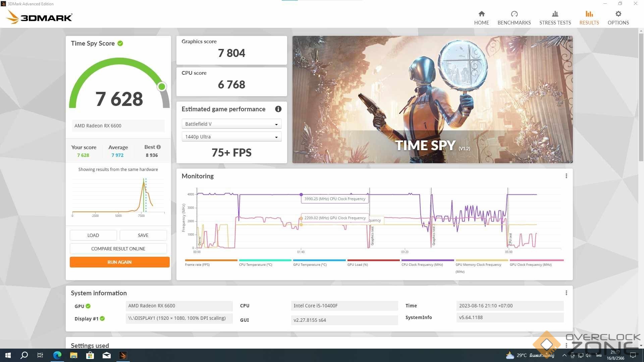This screenshot has width=644, height=362.
Task: Switch the input language indicator
Action: 599,355
